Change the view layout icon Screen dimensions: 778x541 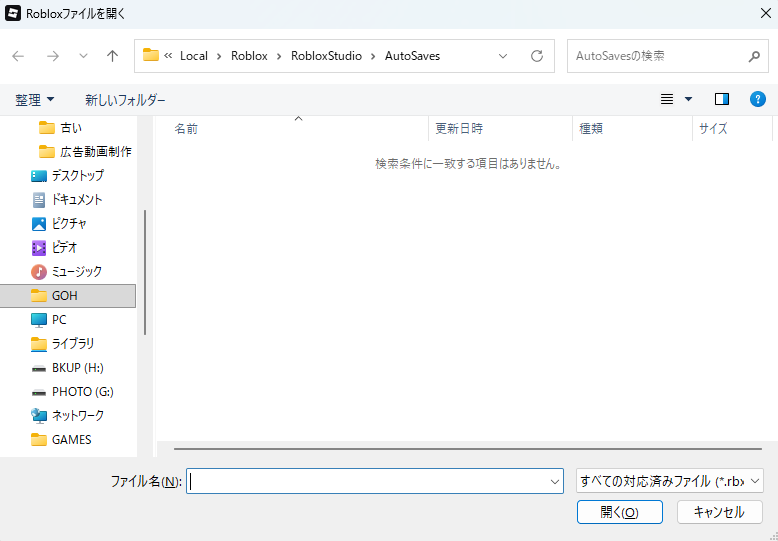(x=667, y=100)
